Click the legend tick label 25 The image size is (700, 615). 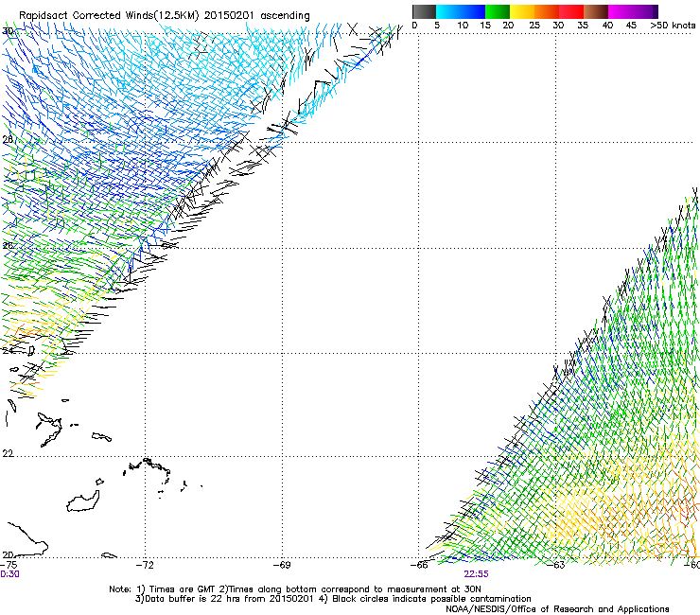534,25
